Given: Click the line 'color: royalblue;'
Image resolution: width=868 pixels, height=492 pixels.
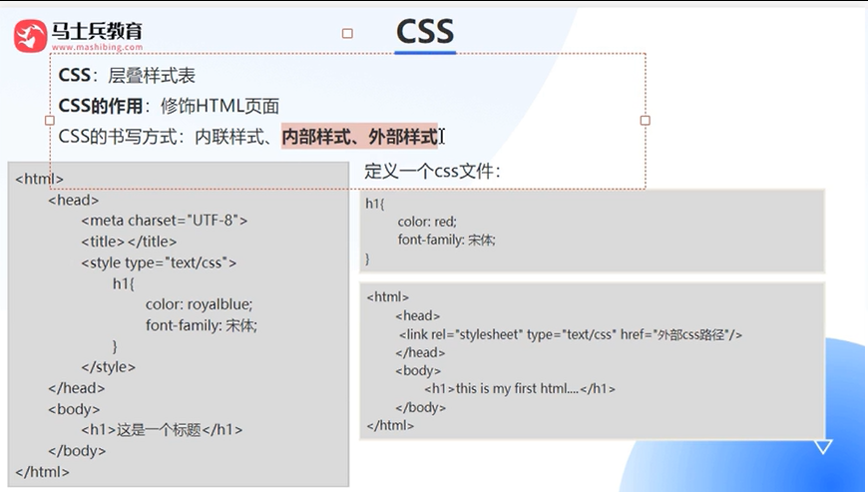Looking at the screenshot, I should pos(200,304).
